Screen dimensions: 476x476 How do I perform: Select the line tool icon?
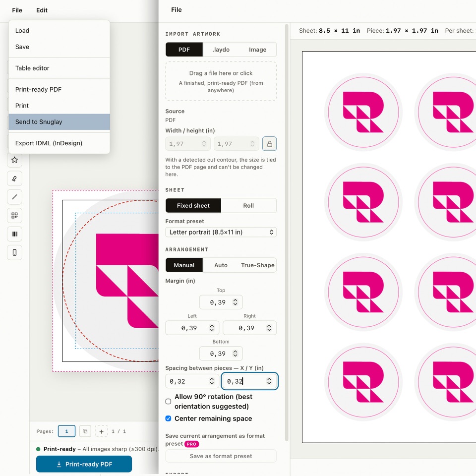click(x=14, y=197)
